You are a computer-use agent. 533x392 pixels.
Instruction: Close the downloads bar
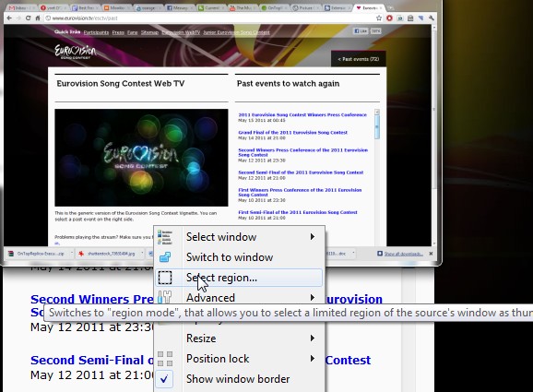pos(431,254)
